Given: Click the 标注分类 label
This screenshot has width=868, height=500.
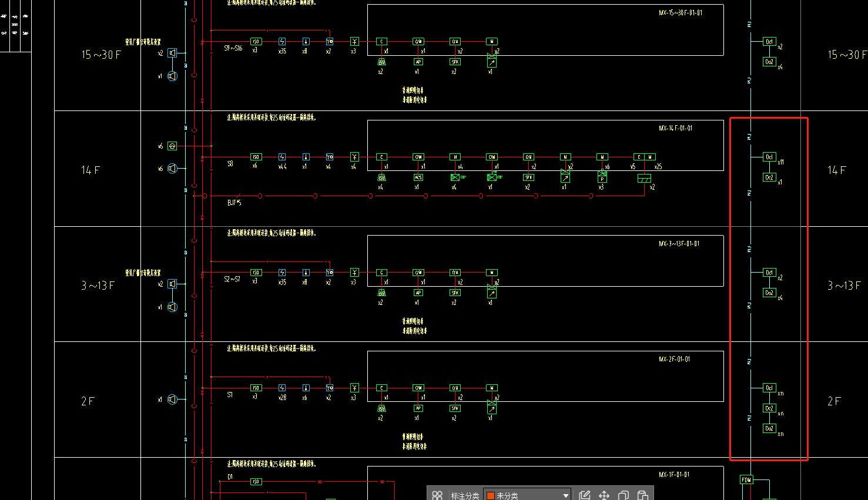Looking at the screenshot, I should tap(465, 496).
